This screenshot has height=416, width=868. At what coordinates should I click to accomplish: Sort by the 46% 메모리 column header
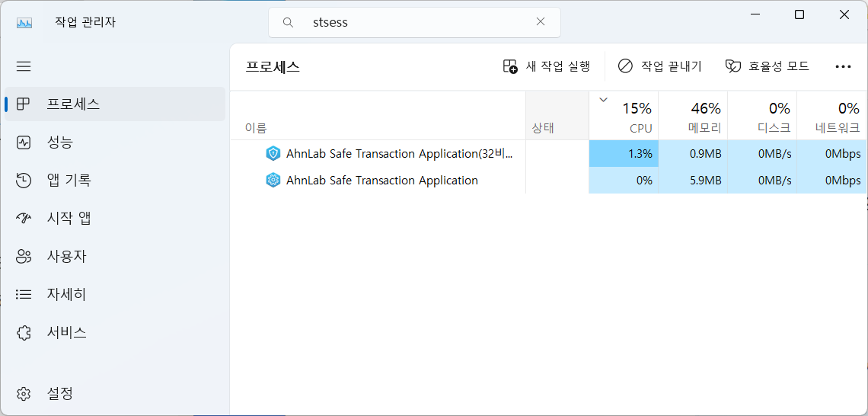click(x=693, y=115)
